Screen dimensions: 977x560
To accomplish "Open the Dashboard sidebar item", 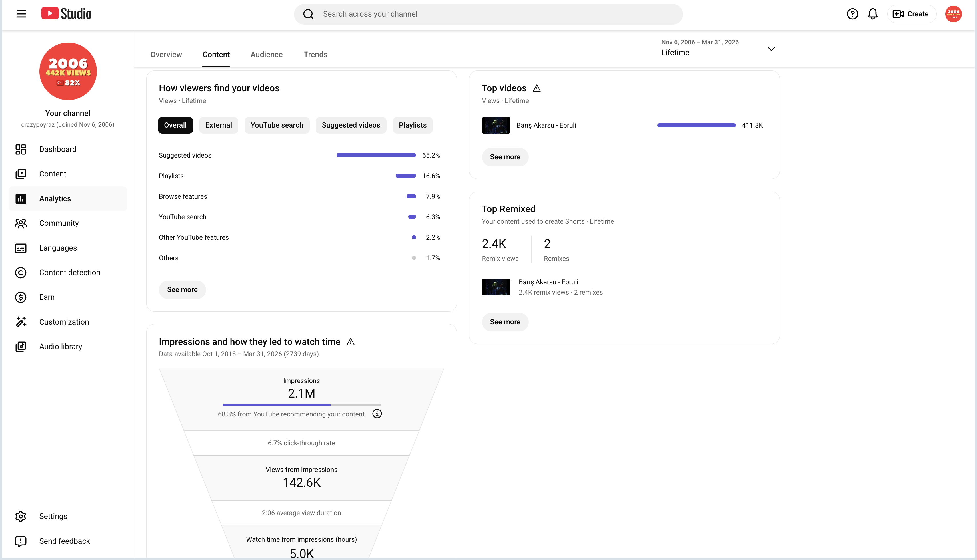I will (68, 149).
